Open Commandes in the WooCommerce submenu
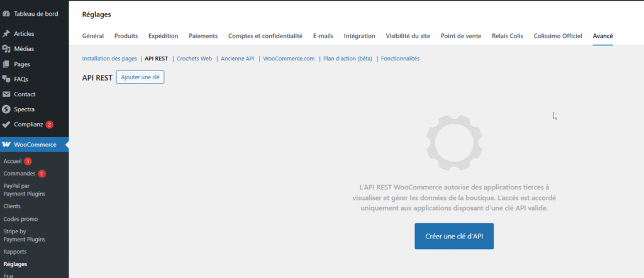Screen dimensions: 644x278 19,174
